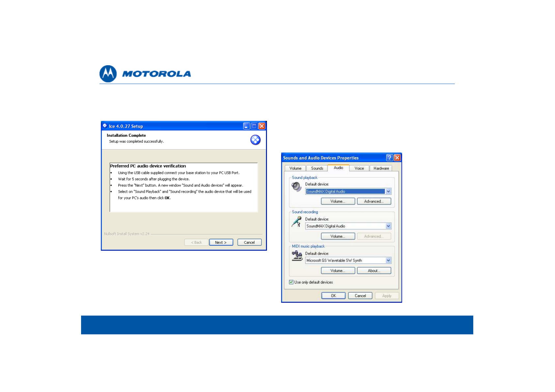This screenshot has width=555, height=392.
Task: Switch to the Volume tab
Action: (x=295, y=168)
